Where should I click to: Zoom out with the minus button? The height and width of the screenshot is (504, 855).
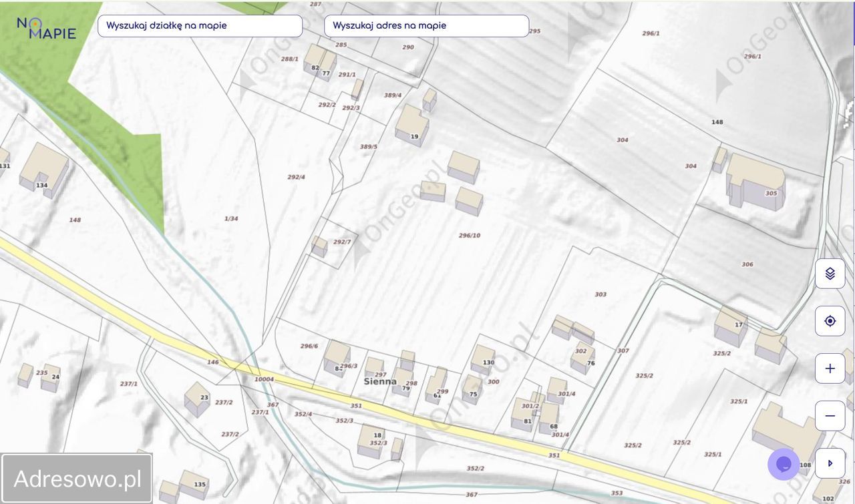pos(830,416)
